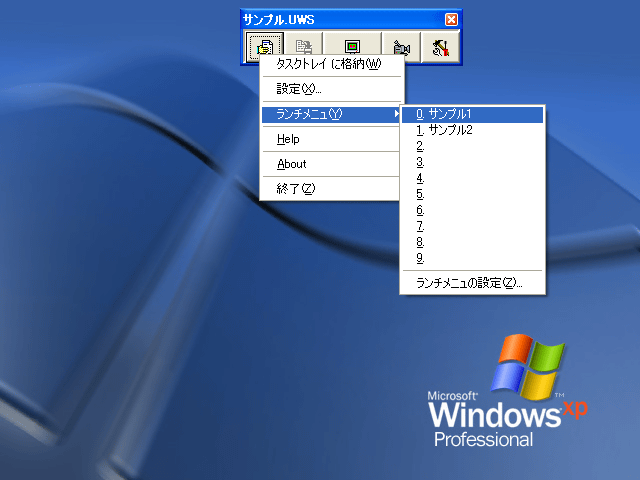Image resolution: width=640 pixels, height=480 pixels.
Task: Open ランチメニューの設定(Z)... settings
Action: [471, 283]
